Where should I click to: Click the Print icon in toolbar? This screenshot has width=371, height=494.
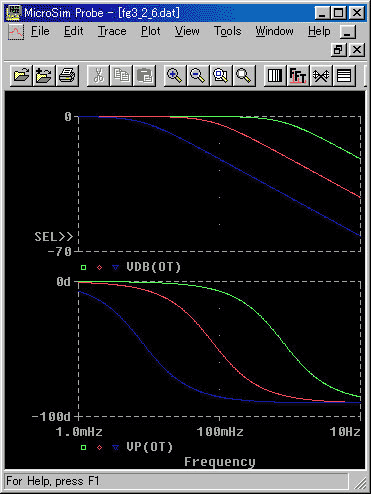[67, 75]
